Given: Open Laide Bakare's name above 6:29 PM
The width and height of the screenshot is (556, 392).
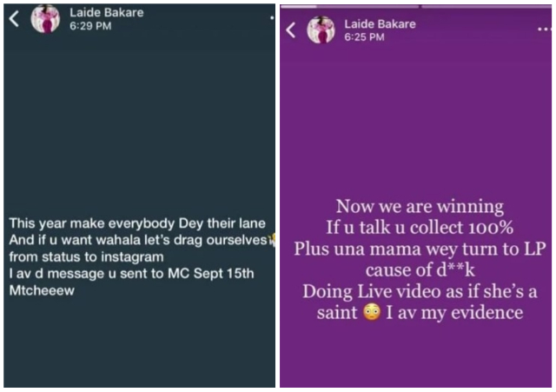Looking at the screenshot, I should [x=107, y=13].
